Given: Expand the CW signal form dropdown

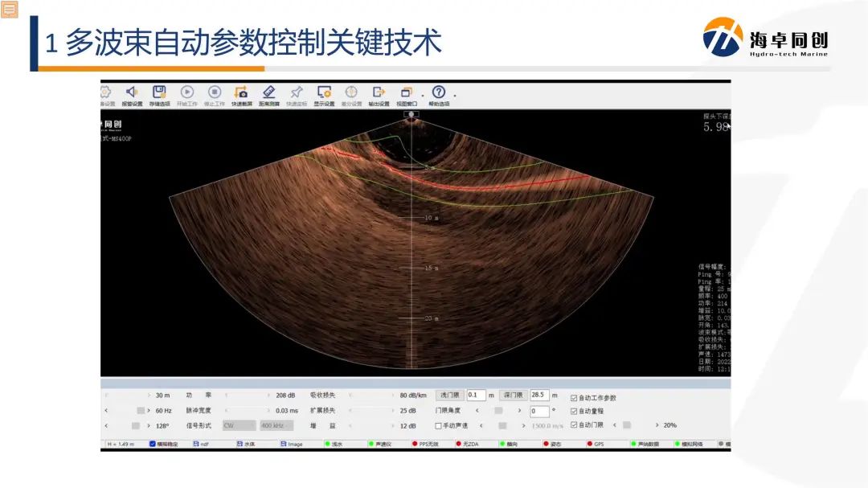Looking at the screenshot, I should [x=239, y=425].
